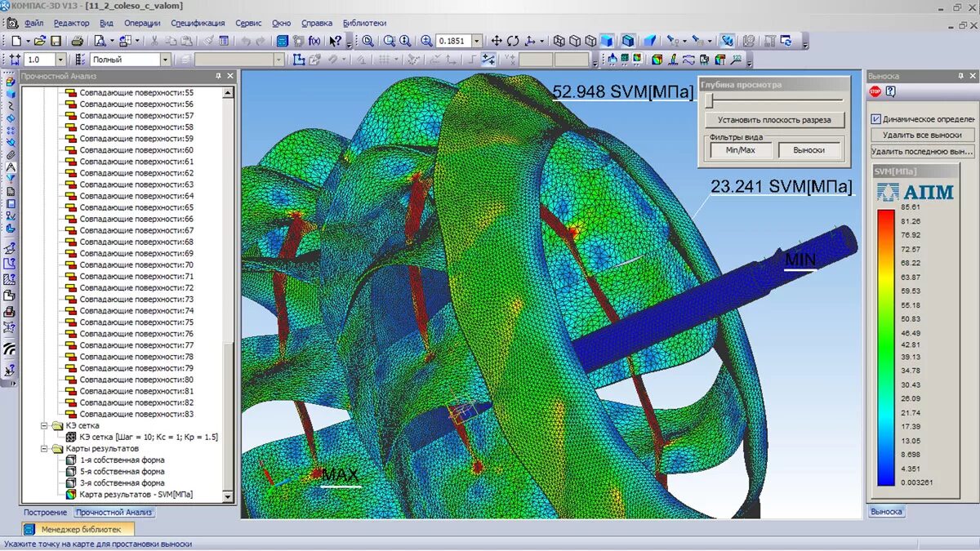
Task: Click the help question icon in Выноска panel
Action: [890, 91]
